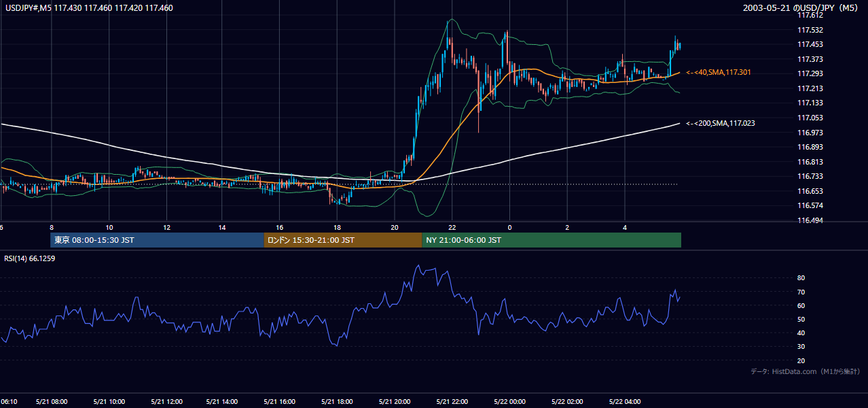Click the 40 SMA 117.301 label
868x408 pixels.
click(x=719, y=72)
